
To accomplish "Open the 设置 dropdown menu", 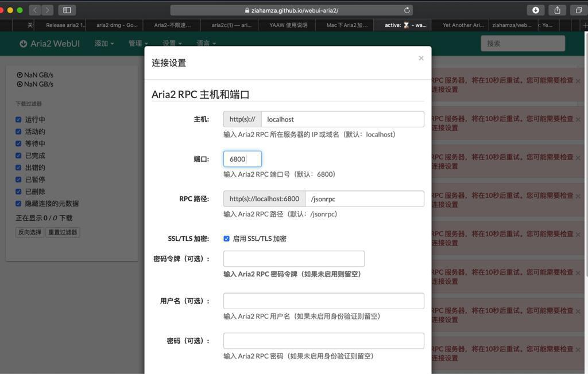I will (x=172, y=44).
